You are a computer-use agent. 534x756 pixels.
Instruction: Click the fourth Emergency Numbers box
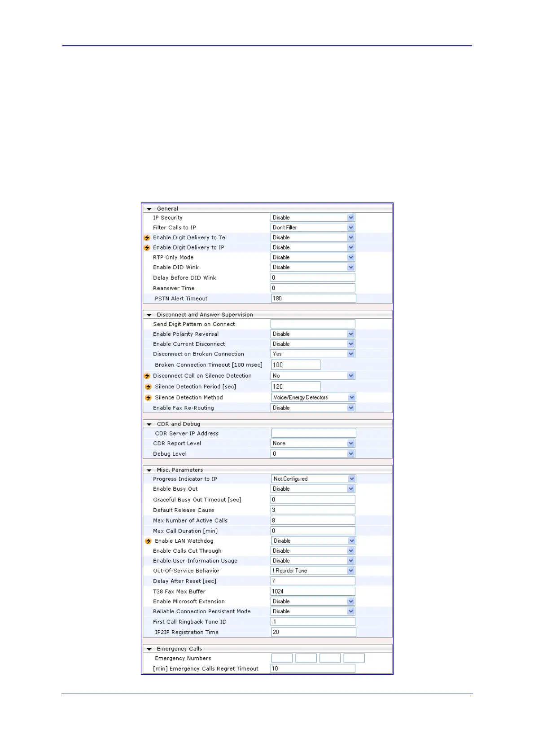[354, 658]
